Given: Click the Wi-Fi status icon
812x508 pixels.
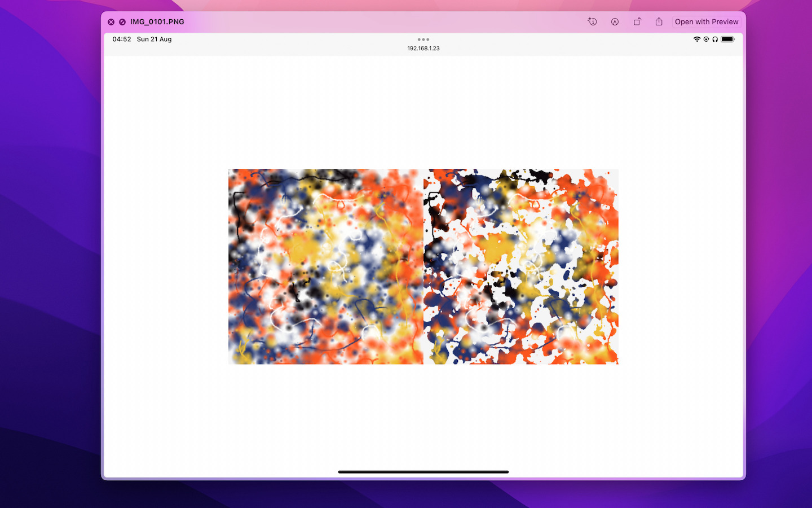Looking at the screenshot, I should [x=697, y=40].
